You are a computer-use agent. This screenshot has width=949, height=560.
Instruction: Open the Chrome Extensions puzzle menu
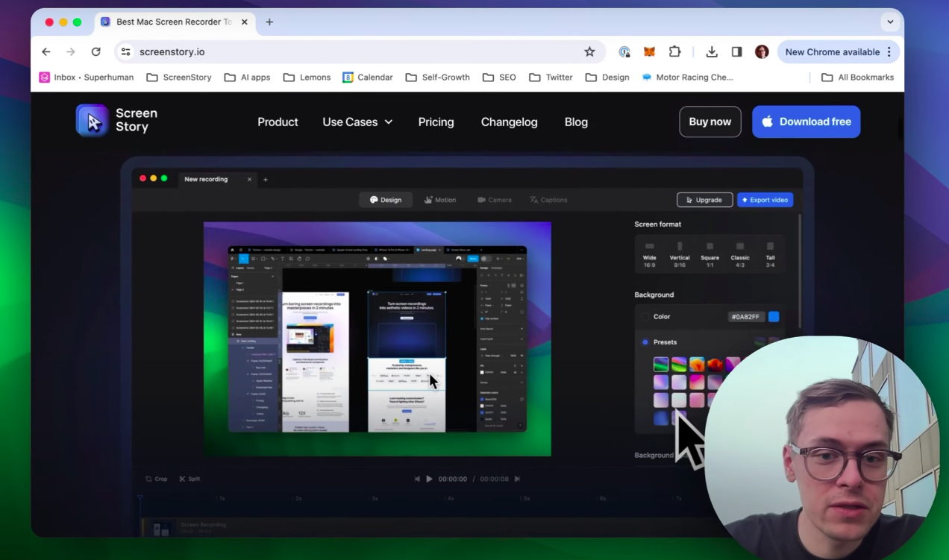[674, 52]
